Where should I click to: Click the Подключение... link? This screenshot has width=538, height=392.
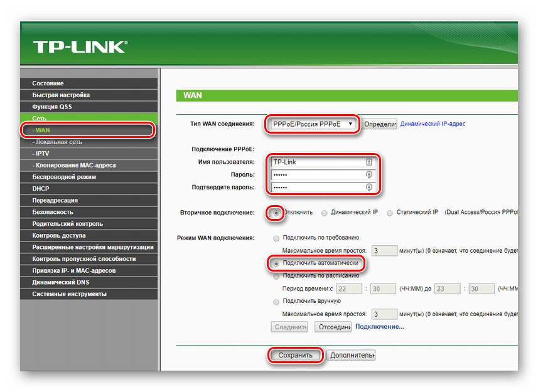coord(379,327)
